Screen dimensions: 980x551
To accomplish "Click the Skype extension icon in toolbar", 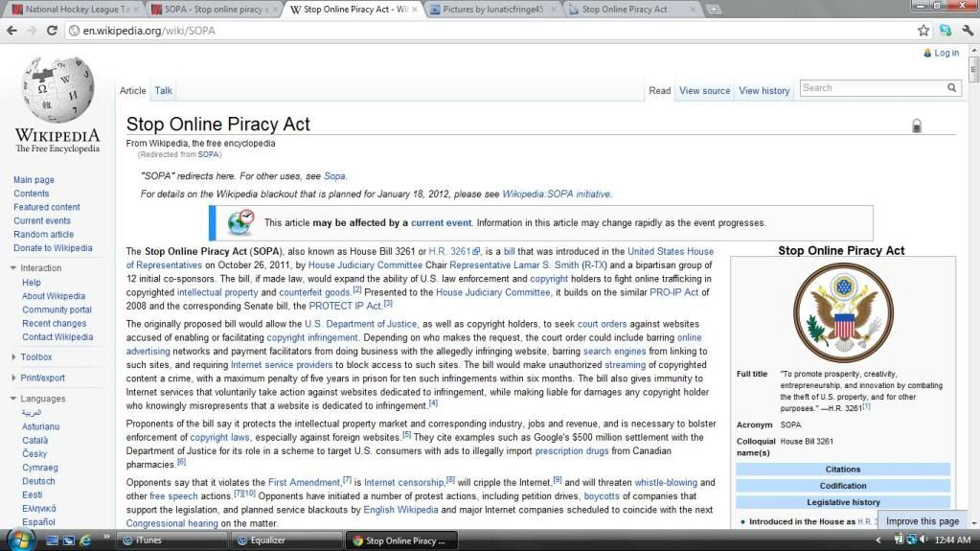I will [945, 30].
